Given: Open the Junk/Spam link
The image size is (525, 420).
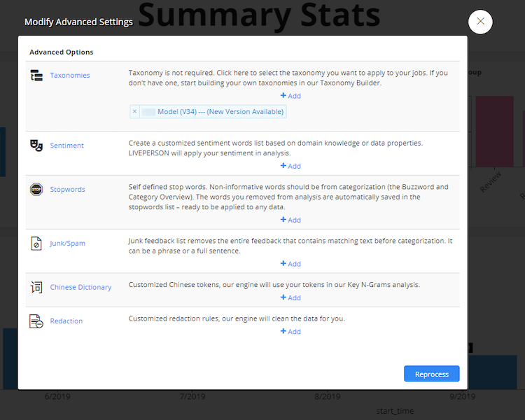Looking at the screenshot, I should pyautogui.click(x=68, y=244).
